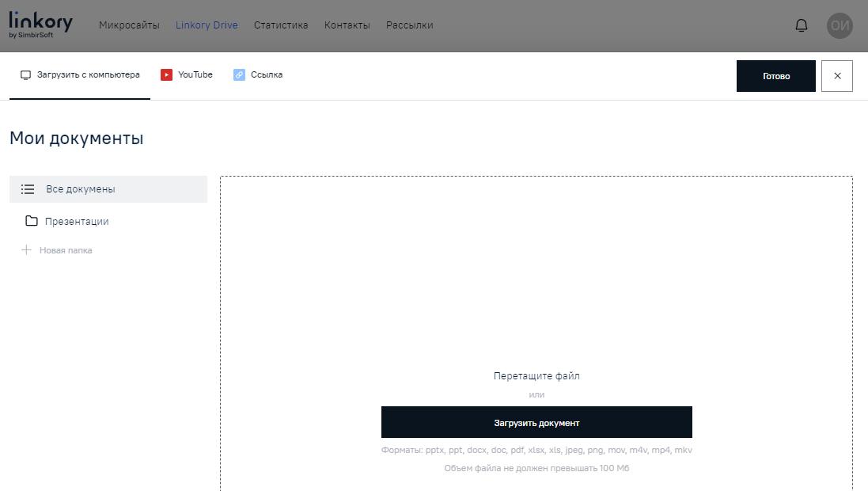The width and height of the screenshot is (868, 491).
Task: Switch to the Загрузить с компьютера tab
Action: click(88, 75)
